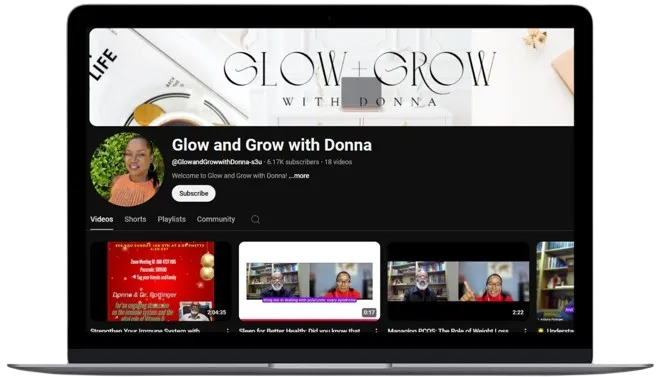The width and height of the screenshot is (663, 377).
Task: Open the Playlists tab
Action: (171, 219)
